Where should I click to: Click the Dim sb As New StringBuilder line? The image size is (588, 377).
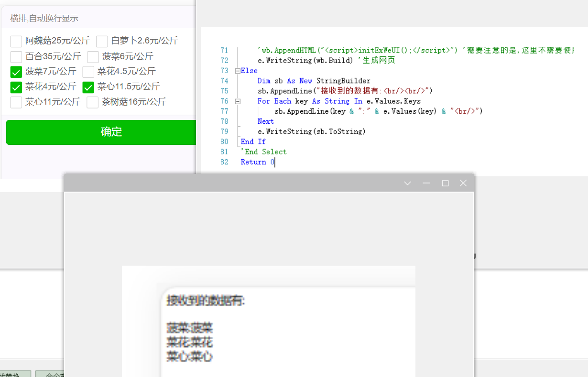coord(314,81)
